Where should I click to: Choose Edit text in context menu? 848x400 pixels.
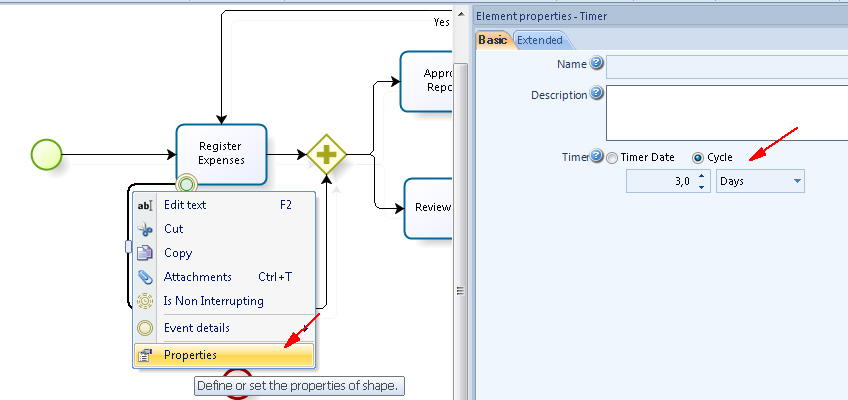pos(224,205)
